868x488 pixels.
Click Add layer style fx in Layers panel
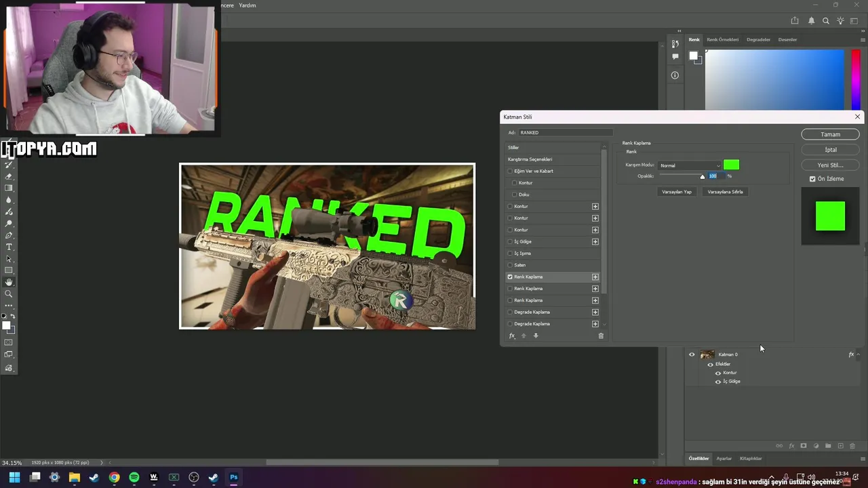coord(791,446)
